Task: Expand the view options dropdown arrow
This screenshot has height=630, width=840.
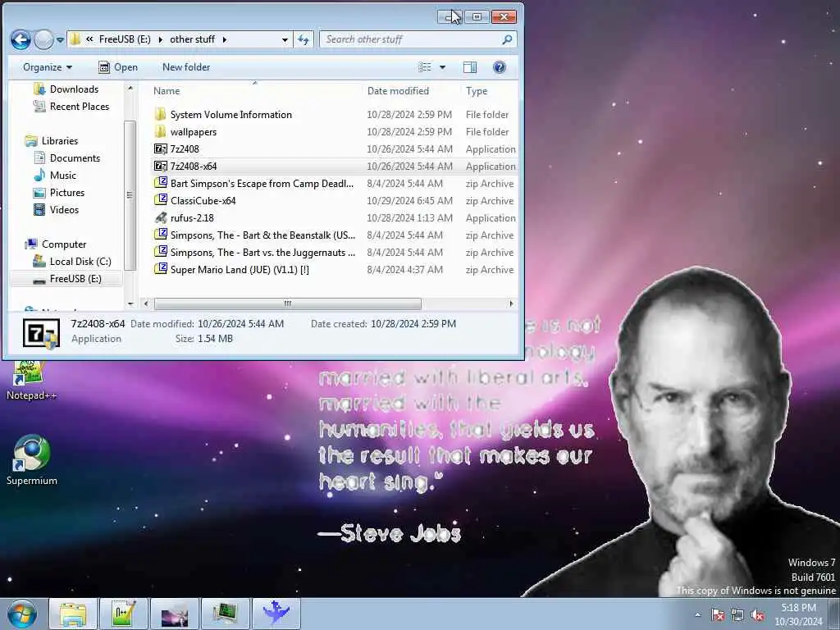Action: click(x=442, y=67)
